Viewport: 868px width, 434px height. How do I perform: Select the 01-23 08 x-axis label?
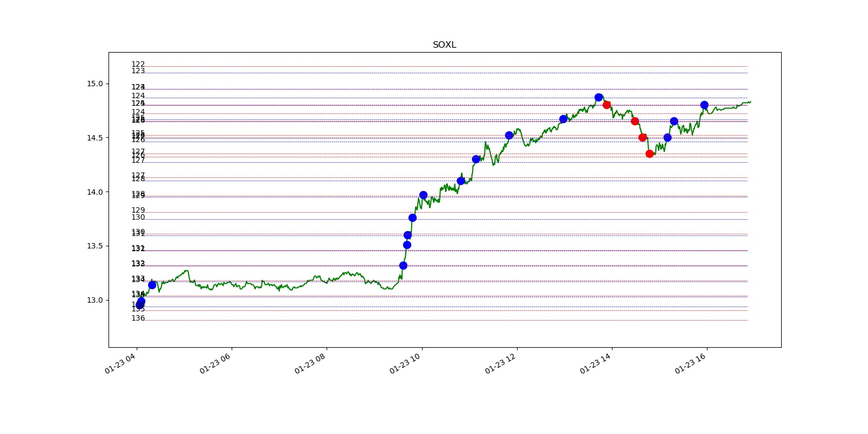tap(310, 363)
